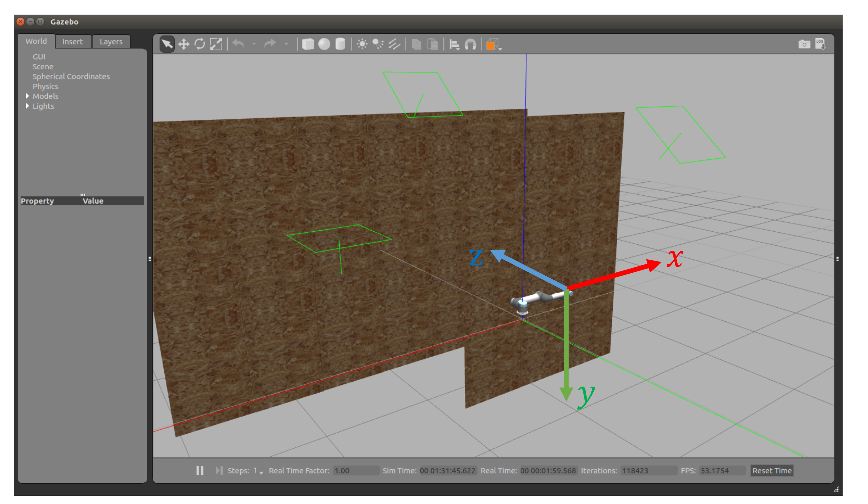
Task: Toggle data logging icon
Action: click(820, 44)
